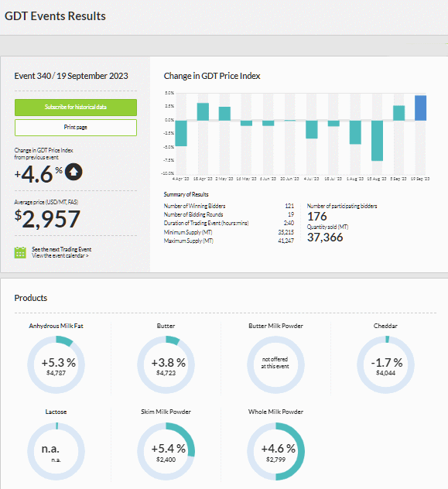448x489 pixels.
Task: Click the Anhydrous Milk Fat product label
Action: click(56, 326)
